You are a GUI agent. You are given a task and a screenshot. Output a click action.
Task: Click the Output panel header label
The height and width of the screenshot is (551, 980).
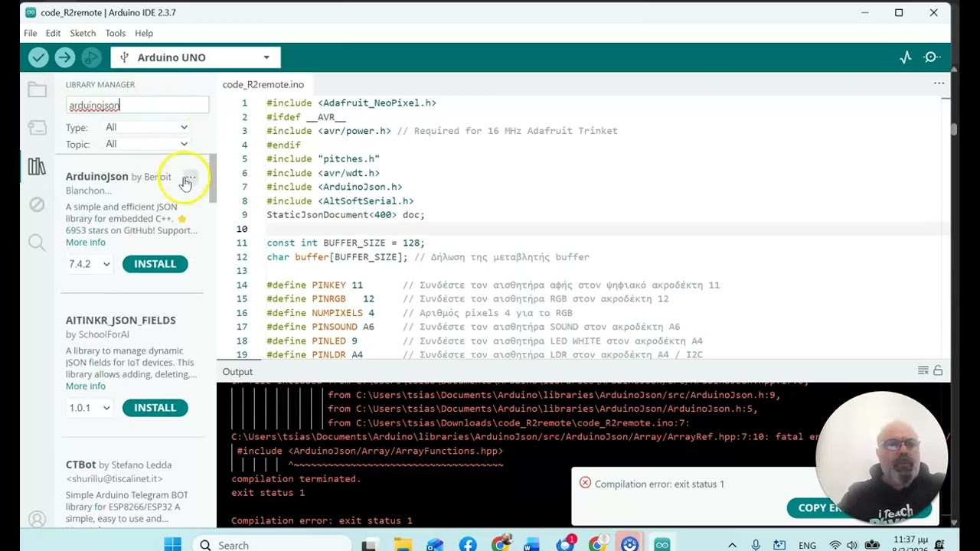pos(237,371)
